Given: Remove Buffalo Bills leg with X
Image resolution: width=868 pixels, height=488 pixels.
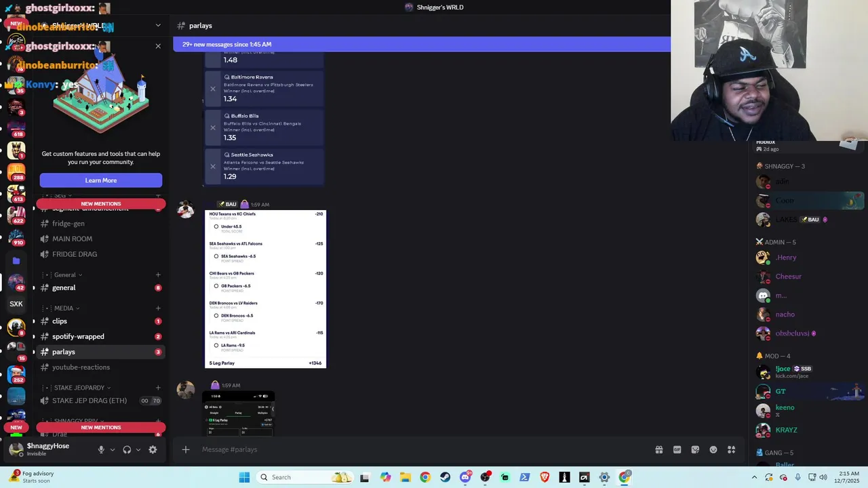Looking at the screenshot, I should pyautogui.click(x=212, y=127).
